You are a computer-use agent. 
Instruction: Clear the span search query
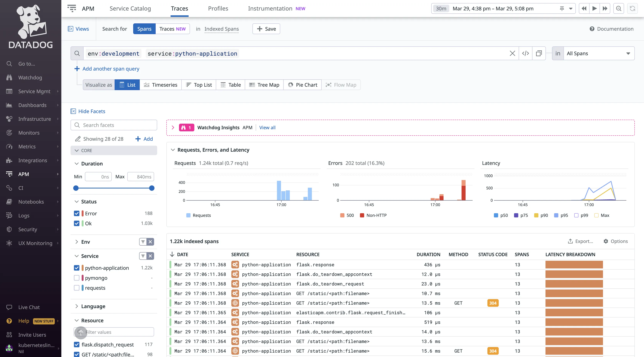tap(512, 53)
